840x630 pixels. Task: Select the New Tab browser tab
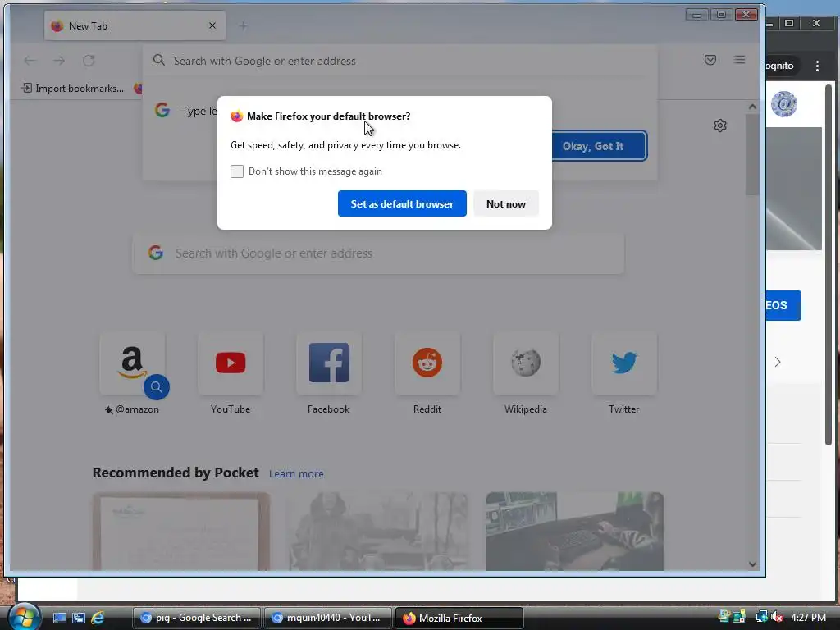point(135,25)
